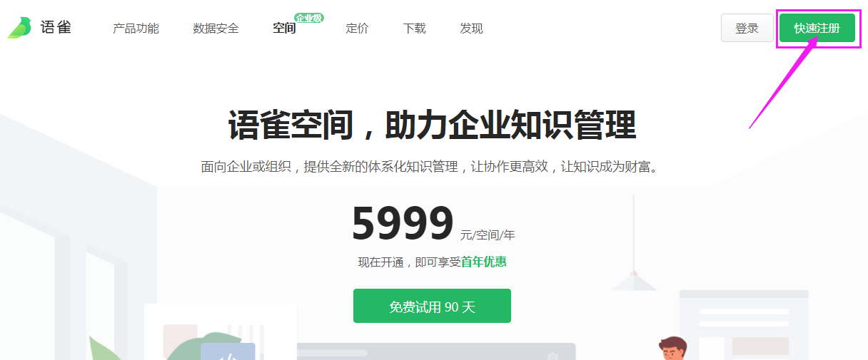Select the 空间 navigation item
This screenshot has height=360, width=868.
(284, 29)
